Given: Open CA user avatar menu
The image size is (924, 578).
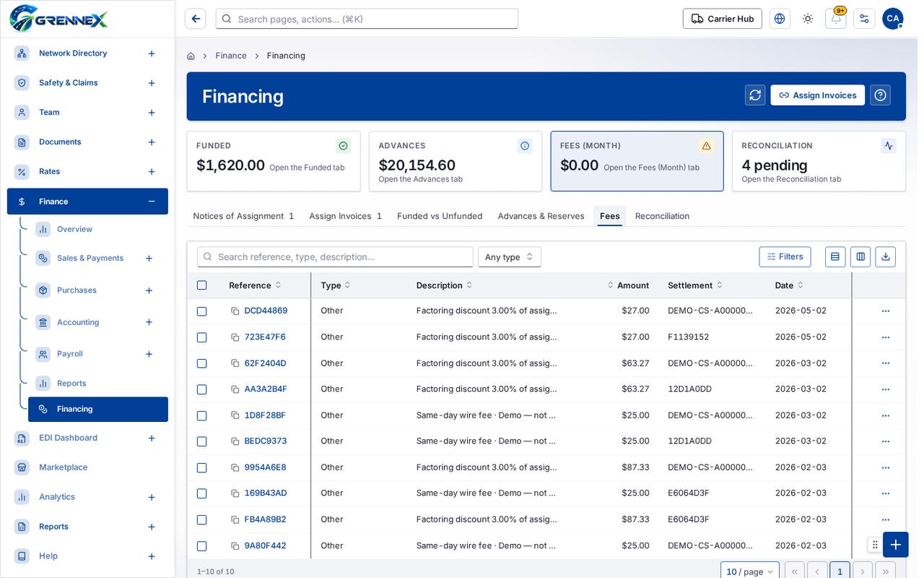Looking at the screenshot, I should [893, 19].
